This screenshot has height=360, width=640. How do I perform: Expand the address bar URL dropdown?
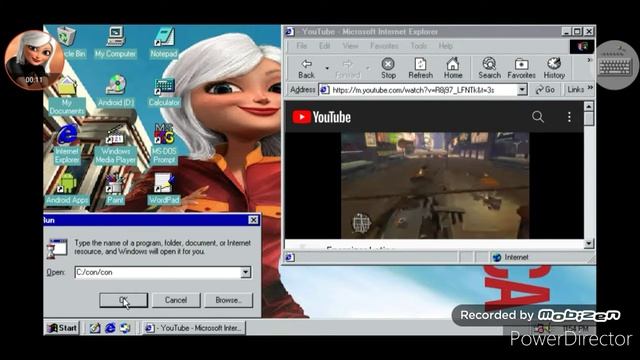click(x=522, y=90)
